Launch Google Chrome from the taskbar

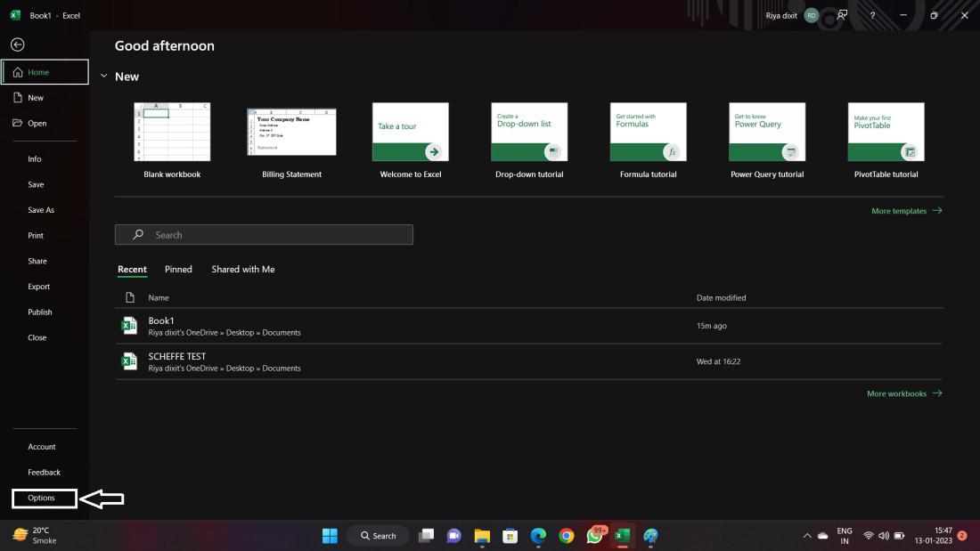(x=567, y=536)
